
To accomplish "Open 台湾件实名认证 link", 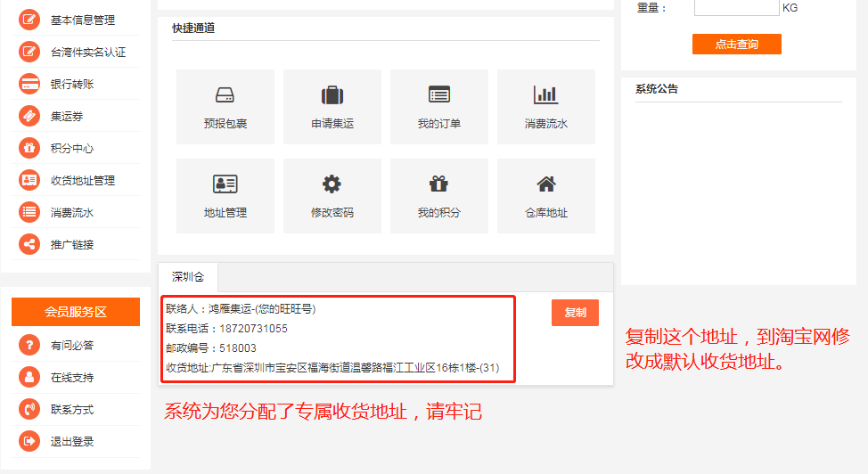I will [88, 53].
